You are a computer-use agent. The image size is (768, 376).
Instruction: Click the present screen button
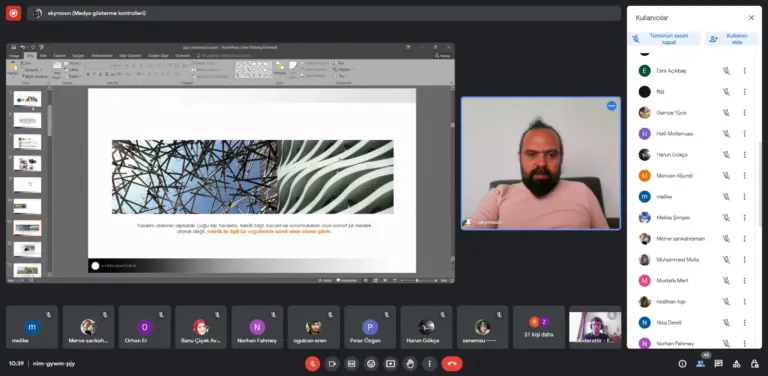click(390, 364)
